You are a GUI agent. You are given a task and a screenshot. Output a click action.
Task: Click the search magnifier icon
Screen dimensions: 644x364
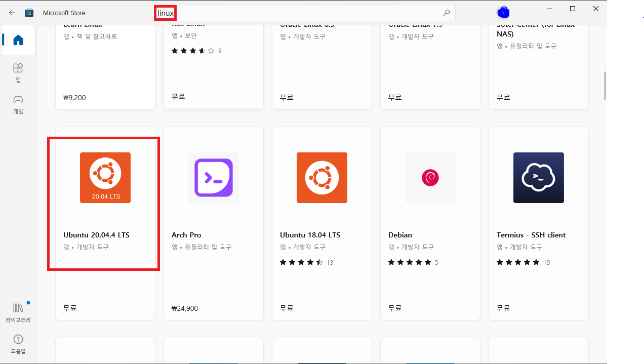446,13
